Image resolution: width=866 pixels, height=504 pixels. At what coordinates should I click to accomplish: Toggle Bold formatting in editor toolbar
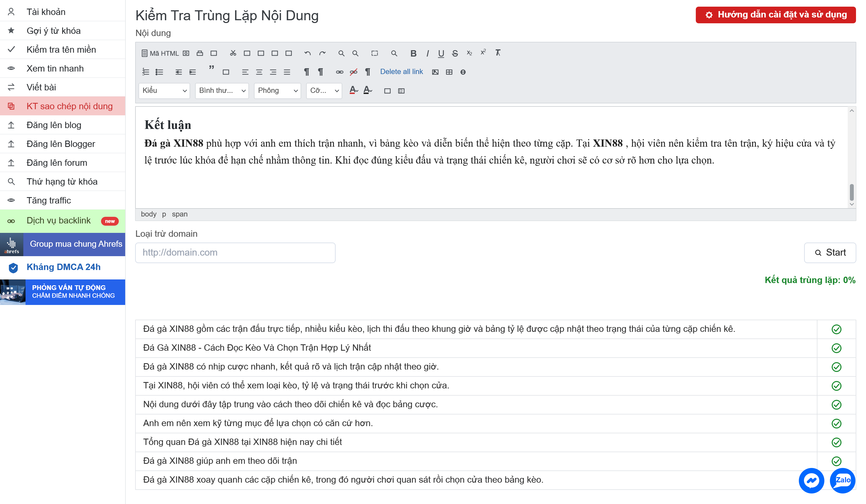413,53
